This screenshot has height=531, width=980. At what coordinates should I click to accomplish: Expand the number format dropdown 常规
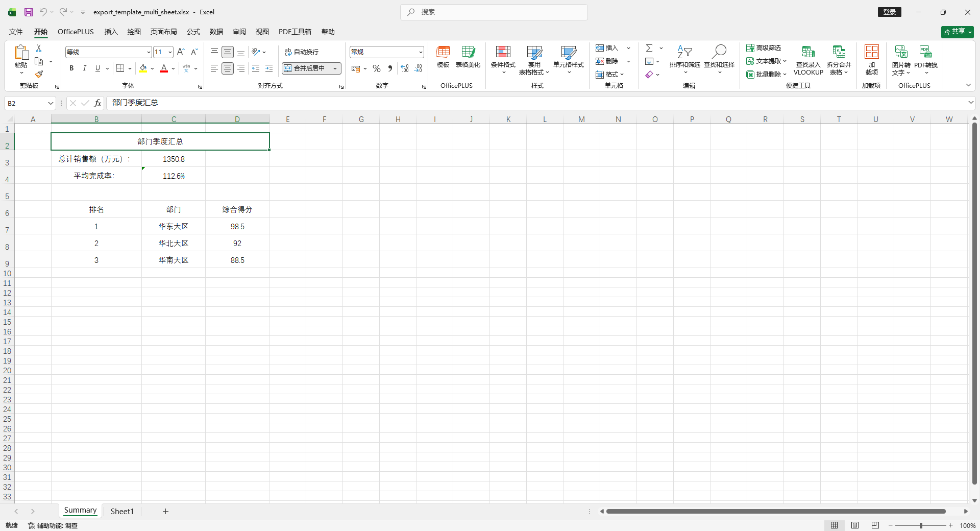(421, 52)
